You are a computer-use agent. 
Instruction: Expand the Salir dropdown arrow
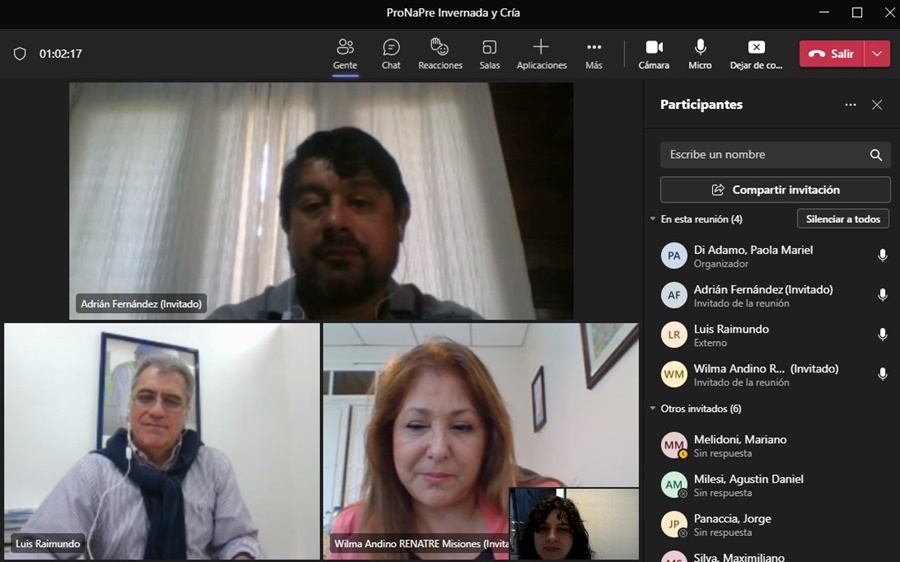click(x=877, y=54)
